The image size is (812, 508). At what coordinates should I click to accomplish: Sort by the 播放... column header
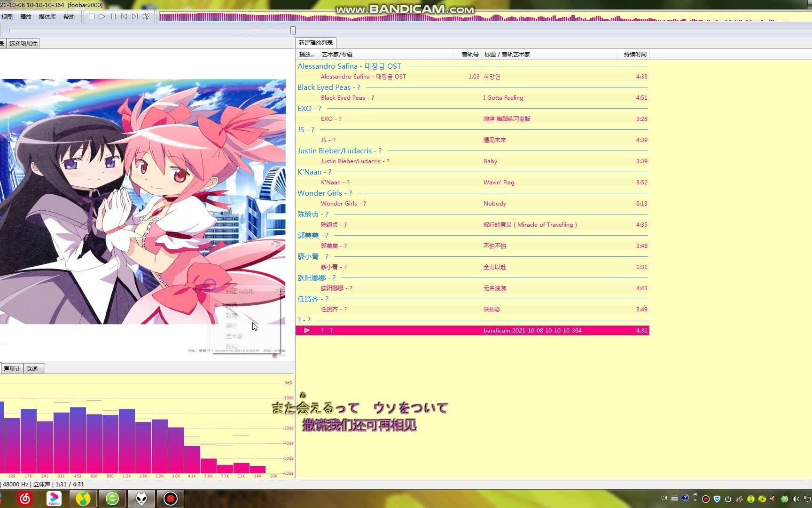click(307, 55)
